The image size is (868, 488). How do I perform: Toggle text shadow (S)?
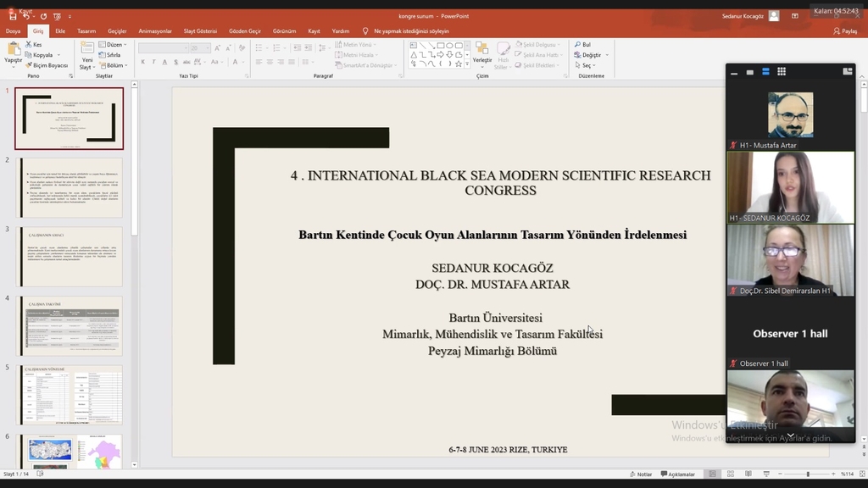tap(176, 62)
